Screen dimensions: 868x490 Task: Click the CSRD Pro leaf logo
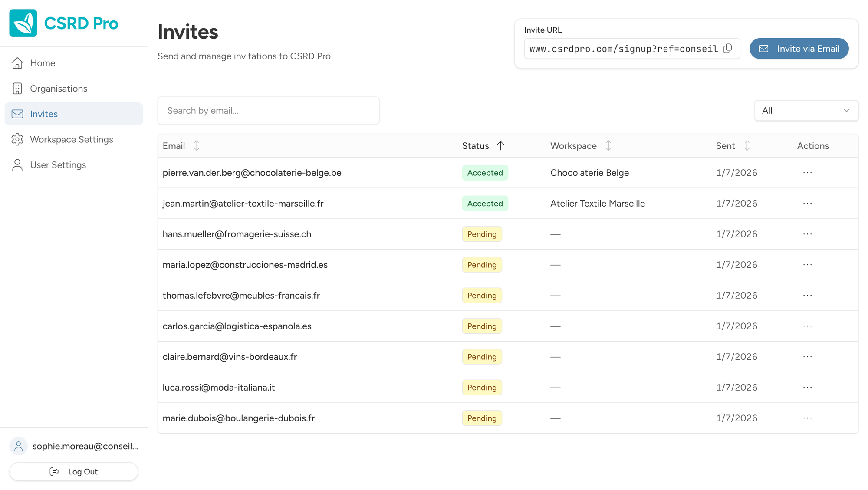coord(23,23)
